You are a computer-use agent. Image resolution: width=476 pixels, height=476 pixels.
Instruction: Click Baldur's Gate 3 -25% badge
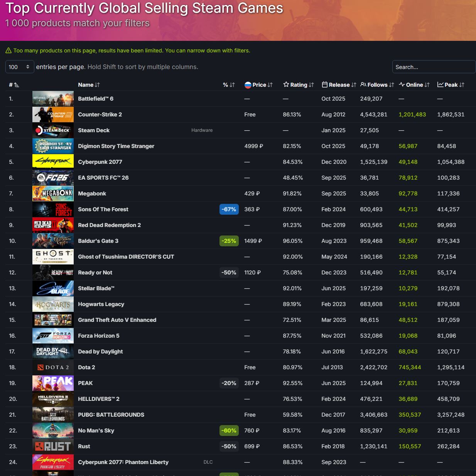(x=229, y=241)
